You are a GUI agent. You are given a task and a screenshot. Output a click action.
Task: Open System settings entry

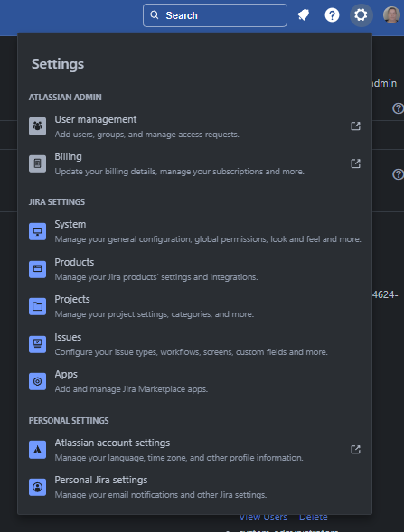194,231
